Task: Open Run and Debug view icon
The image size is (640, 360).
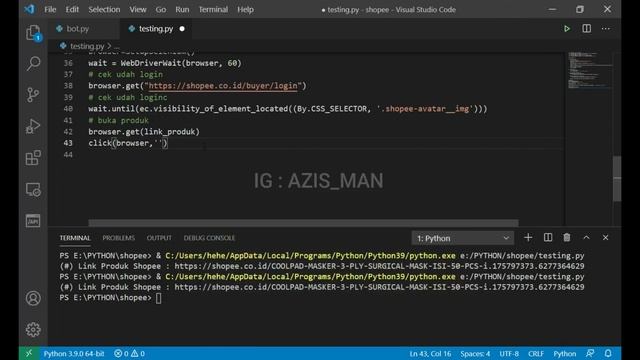Action: [x=33, y=126]
